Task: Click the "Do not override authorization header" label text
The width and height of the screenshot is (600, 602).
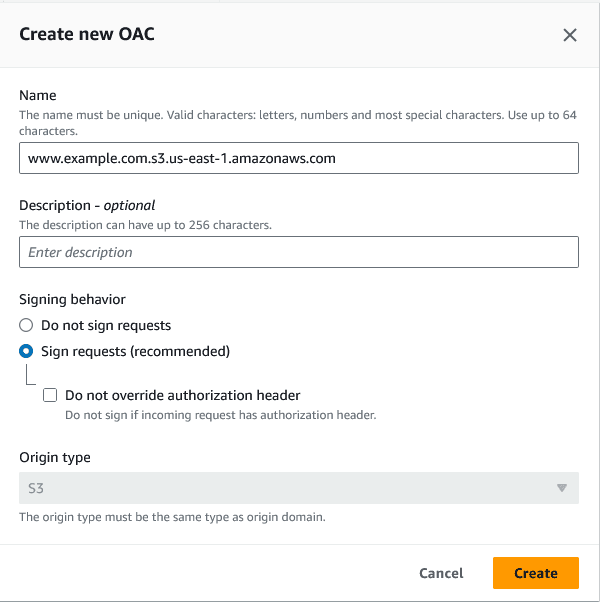Action: (x=183, y=395)
